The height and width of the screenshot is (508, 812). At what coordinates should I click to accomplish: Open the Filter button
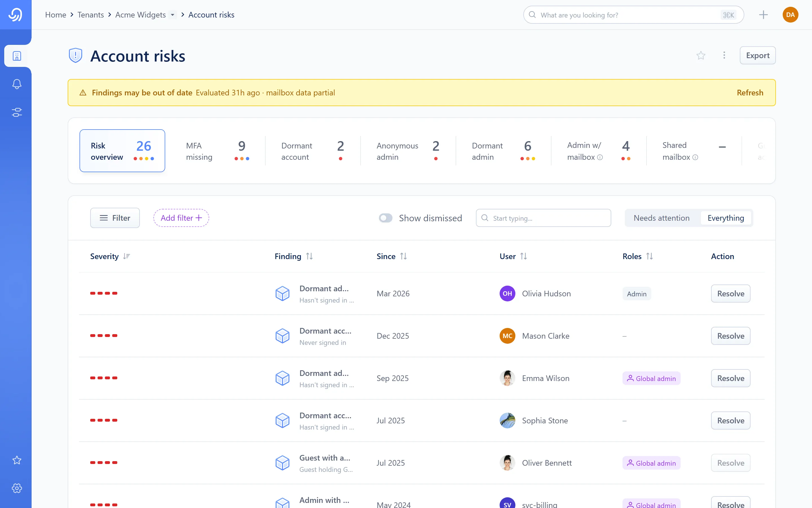pyautogui.click(x=115, y=218)
